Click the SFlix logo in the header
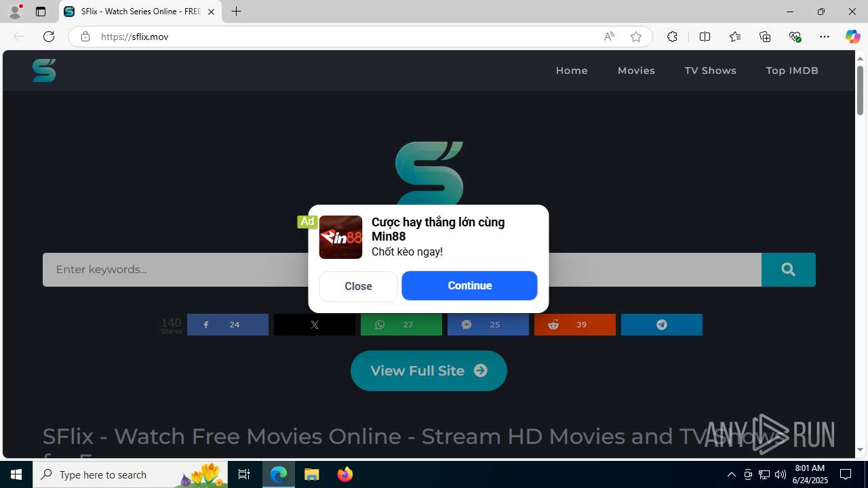 44,70
